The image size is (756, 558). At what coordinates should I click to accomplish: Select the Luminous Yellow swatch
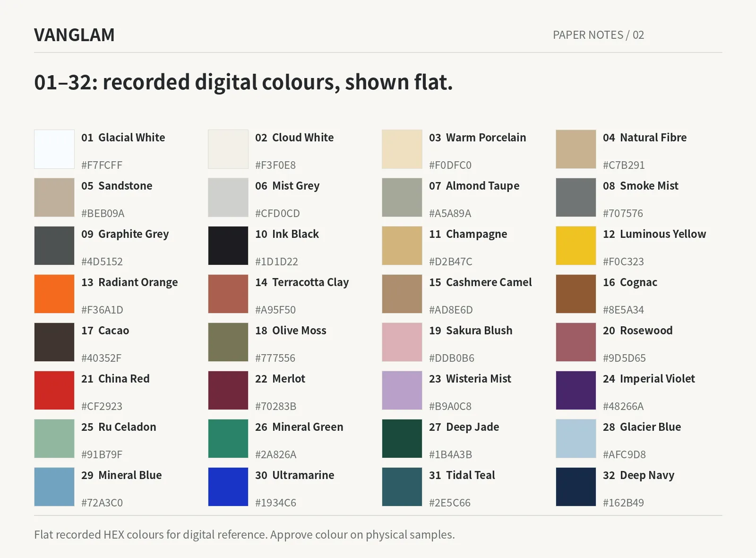click(576, 246)
